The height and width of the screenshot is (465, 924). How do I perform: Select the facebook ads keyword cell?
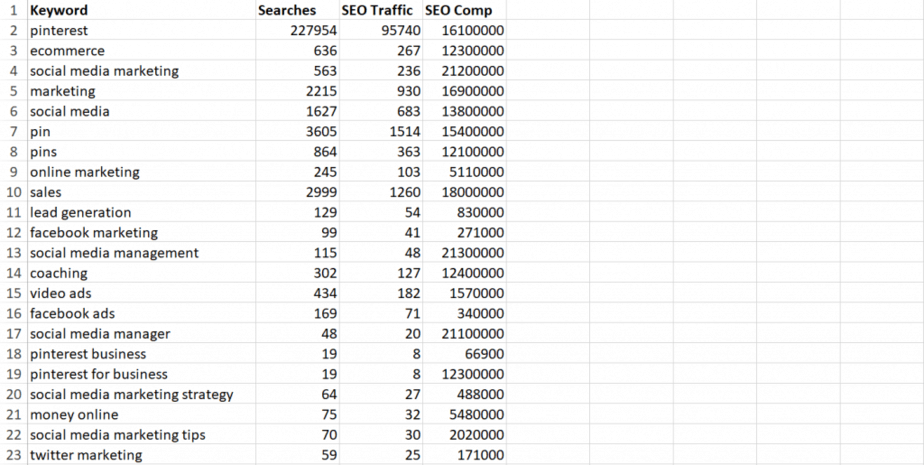click(x=72, y=313)
